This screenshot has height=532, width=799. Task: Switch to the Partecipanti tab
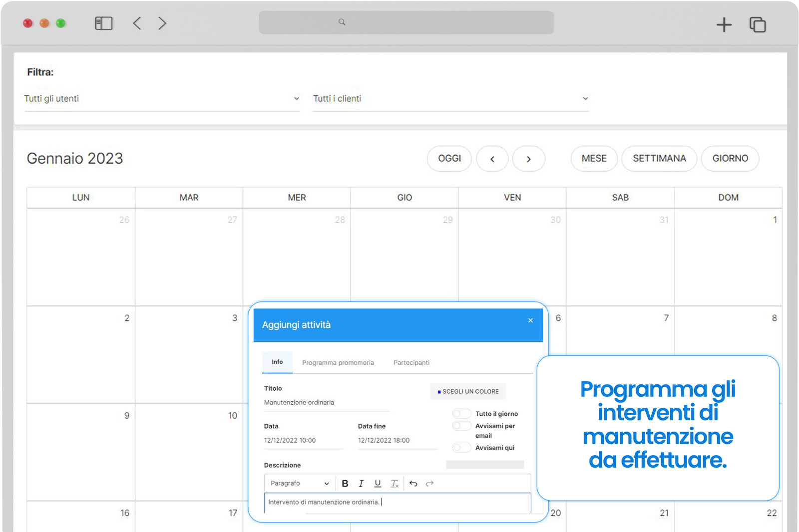tap(411, 363)
